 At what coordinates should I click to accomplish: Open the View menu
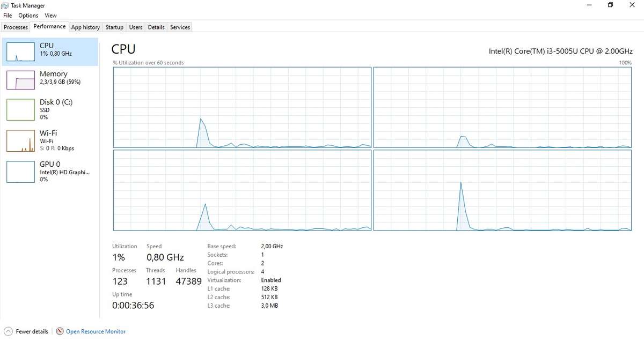pyautogui.click(x=50, y=16)
